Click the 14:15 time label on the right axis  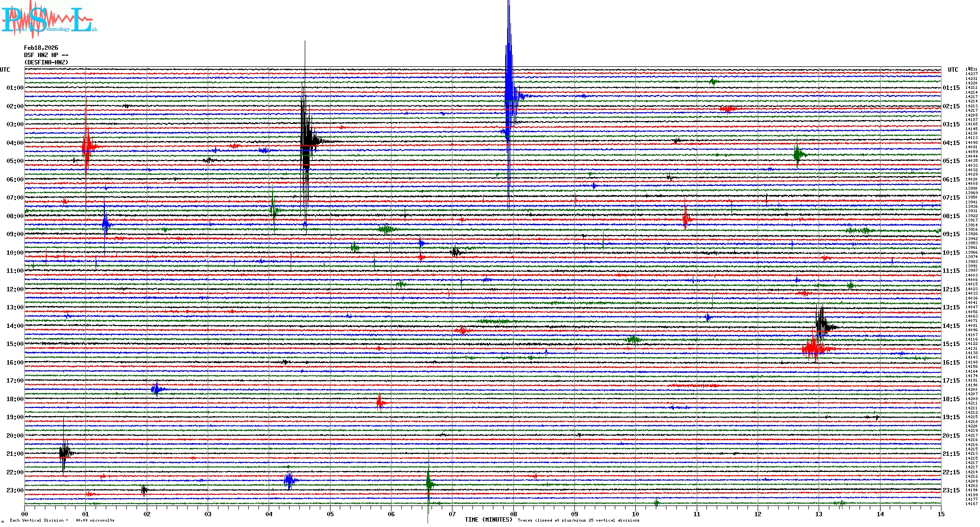951,326
